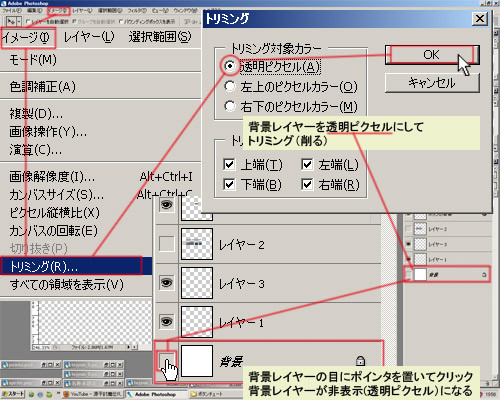Select レイヤー2 thumbnail in enlarged layers panel
This screenshot has height=400, width=500.
[x=197, y=244]
